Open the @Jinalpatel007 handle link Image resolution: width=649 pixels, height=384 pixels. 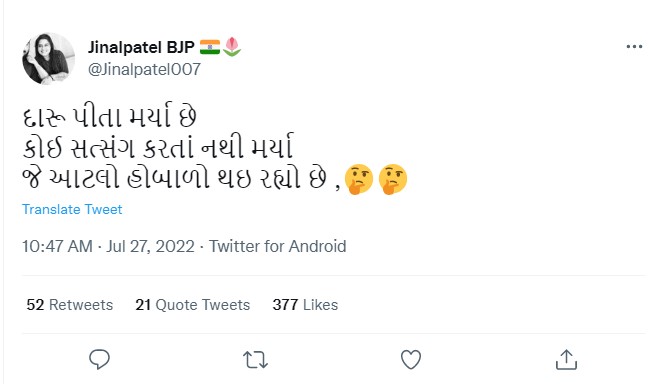144,69
